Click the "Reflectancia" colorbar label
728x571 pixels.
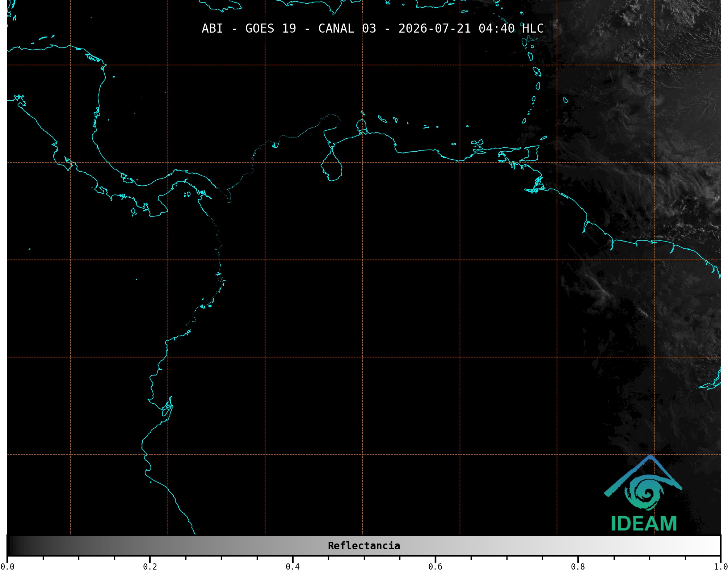(x=364, y=546)
